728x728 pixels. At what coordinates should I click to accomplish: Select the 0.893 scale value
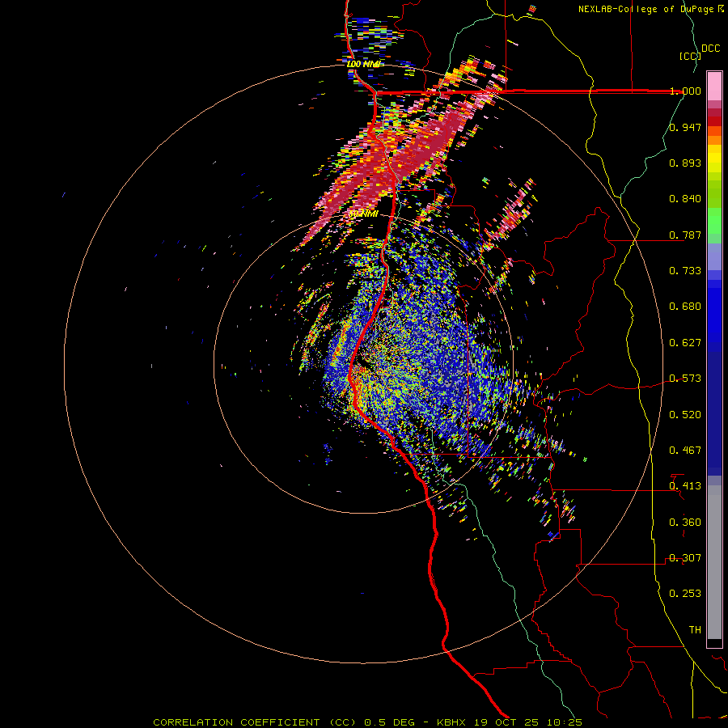pyautogui.click(x=685, y=163)
